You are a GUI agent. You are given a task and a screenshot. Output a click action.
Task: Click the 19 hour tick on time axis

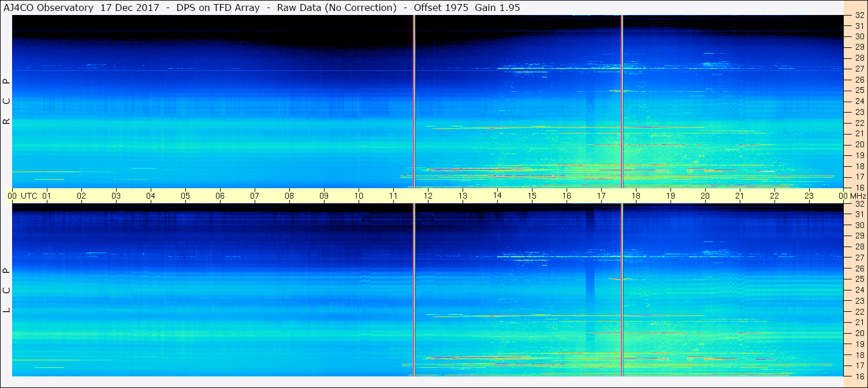670,196
